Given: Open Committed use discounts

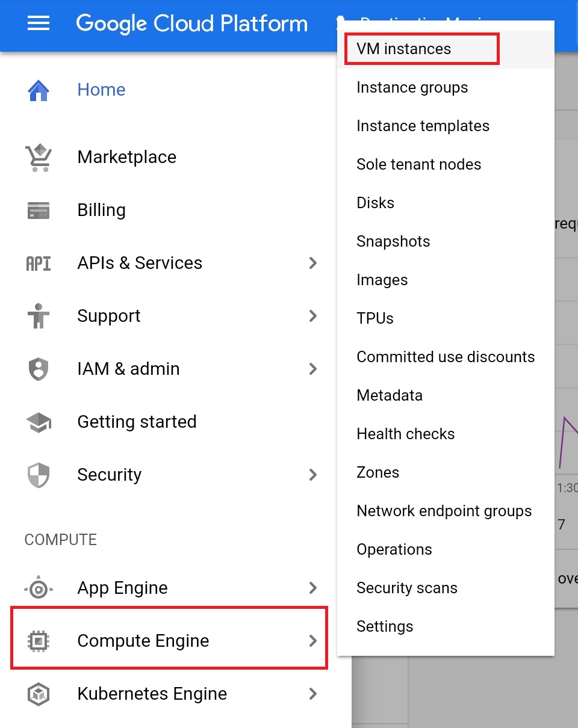Looking at the screenshot, I should click(x=446, y=357).
